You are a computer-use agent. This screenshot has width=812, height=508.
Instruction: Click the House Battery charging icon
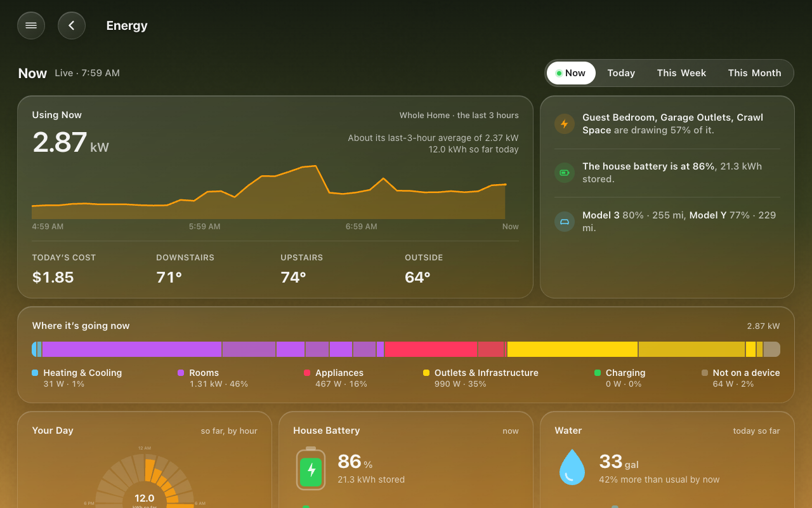311,469
